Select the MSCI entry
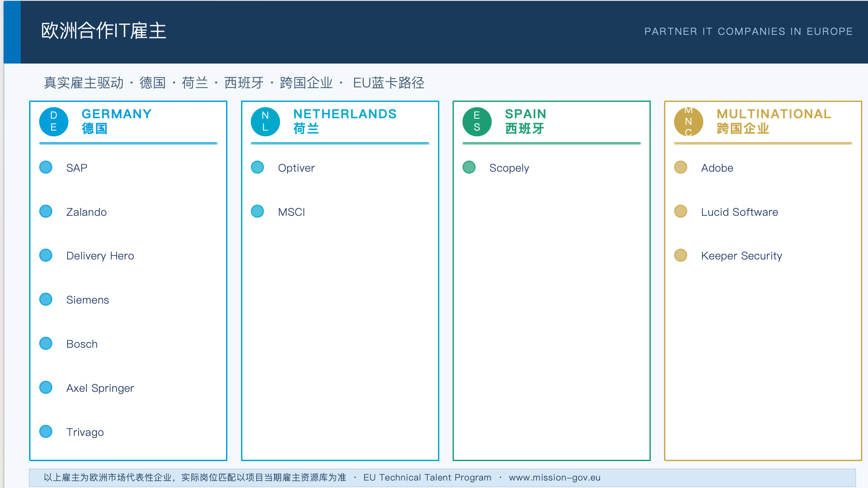 coord(291,212)
